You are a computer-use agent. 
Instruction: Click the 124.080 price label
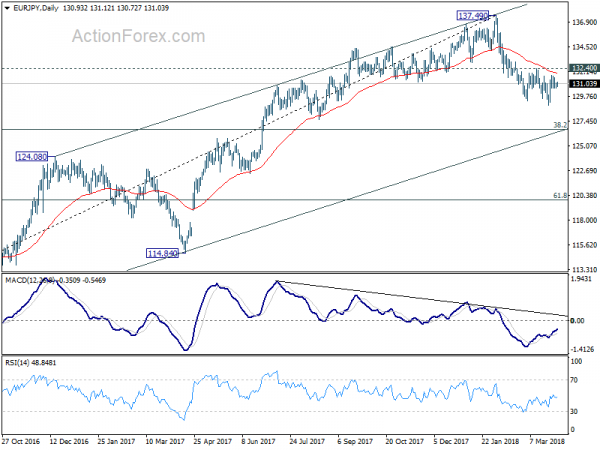(x=32, y=157)
